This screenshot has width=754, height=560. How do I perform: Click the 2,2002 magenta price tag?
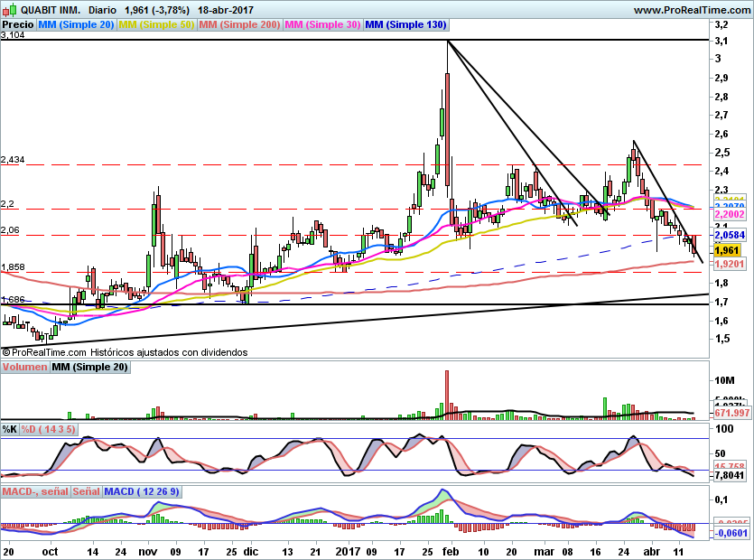point(729,215)
